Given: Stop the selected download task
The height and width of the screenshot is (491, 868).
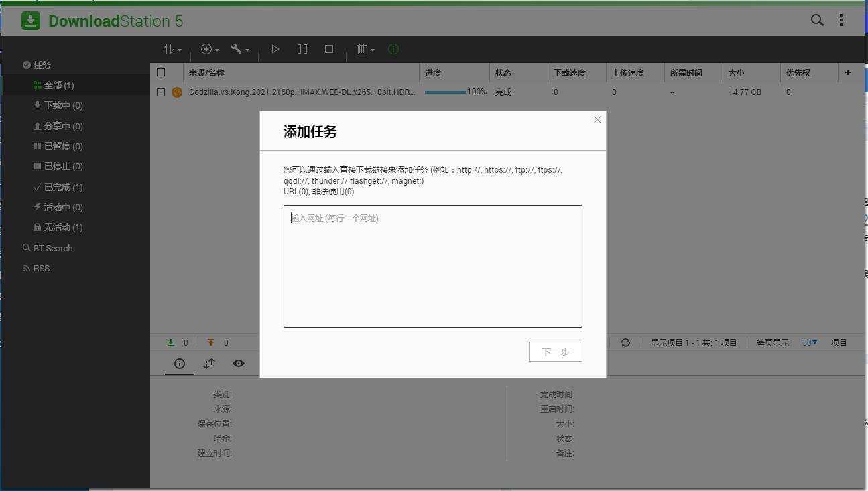Looking at the screenshot, I should click(328, 48).
